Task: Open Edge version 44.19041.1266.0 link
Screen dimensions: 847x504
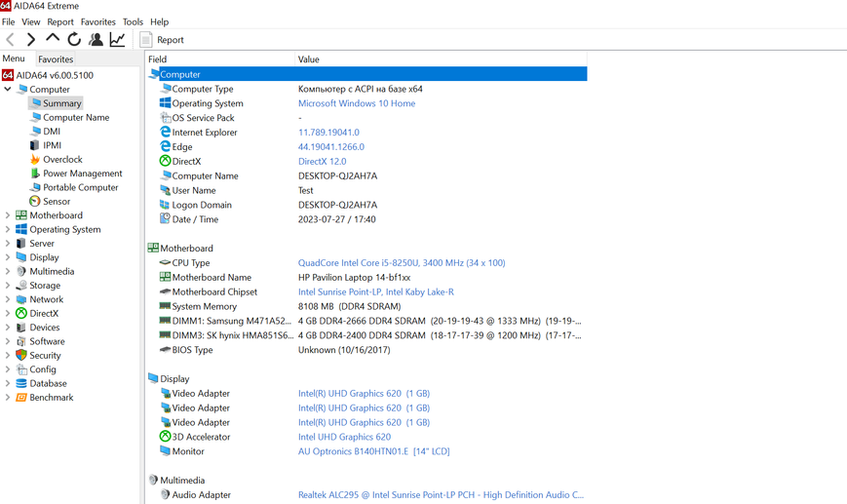Action: tap(331, 147)
